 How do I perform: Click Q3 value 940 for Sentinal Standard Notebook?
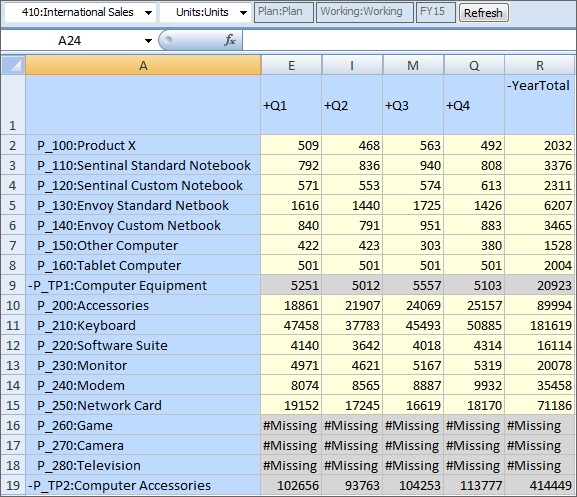click(413, 165)
